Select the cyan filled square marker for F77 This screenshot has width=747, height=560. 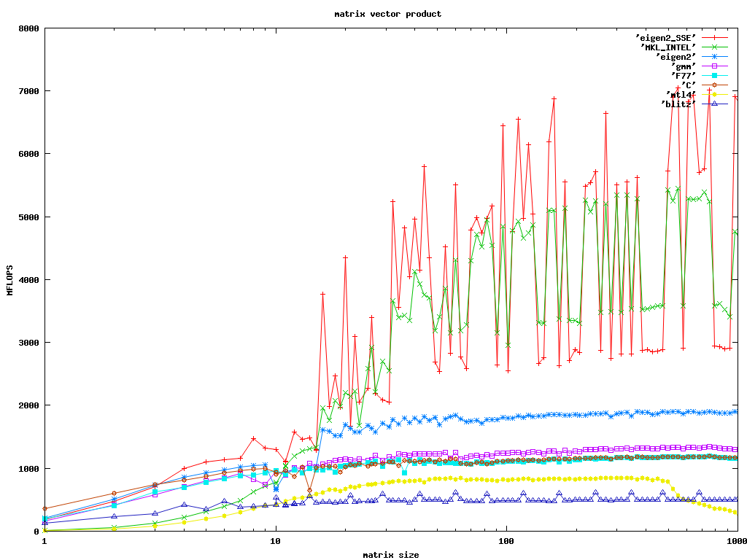715,75
